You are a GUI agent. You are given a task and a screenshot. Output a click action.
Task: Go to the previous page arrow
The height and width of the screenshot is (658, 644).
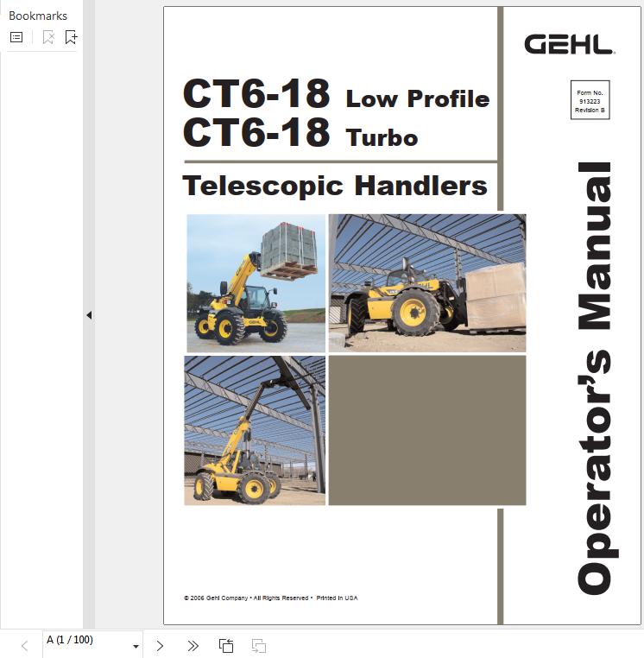pyautogui.click(x=25, y=646)
